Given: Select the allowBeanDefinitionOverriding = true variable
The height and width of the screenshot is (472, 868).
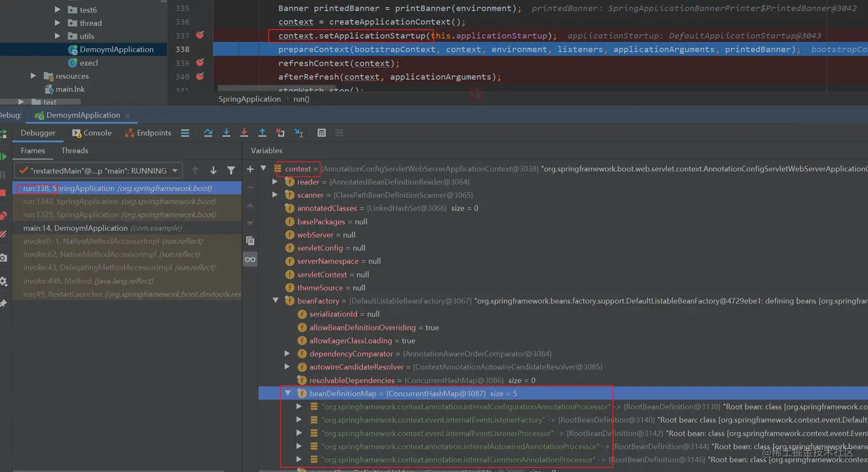Looking at the screenshot, I should tap(374, 327).
